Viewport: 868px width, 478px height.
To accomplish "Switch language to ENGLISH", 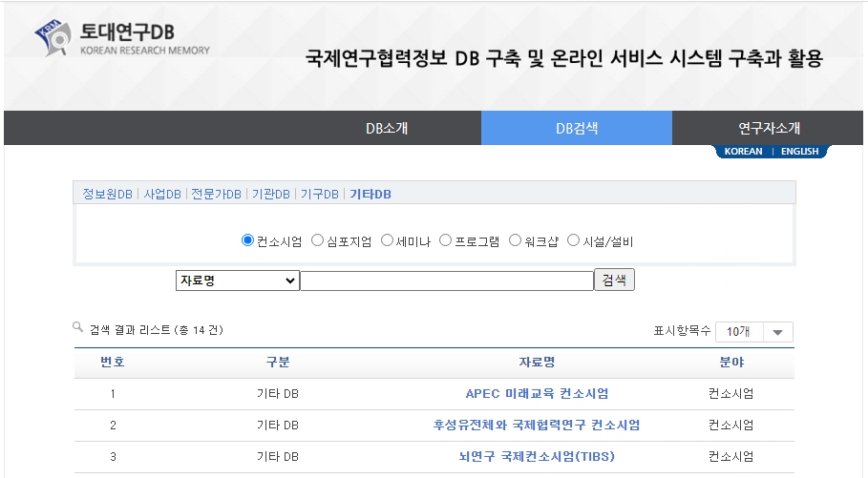I will [x=799, y=152].
